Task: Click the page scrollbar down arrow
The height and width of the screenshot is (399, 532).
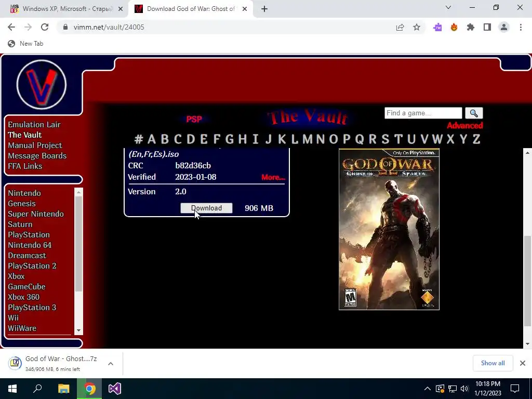Action: [527, 344]
